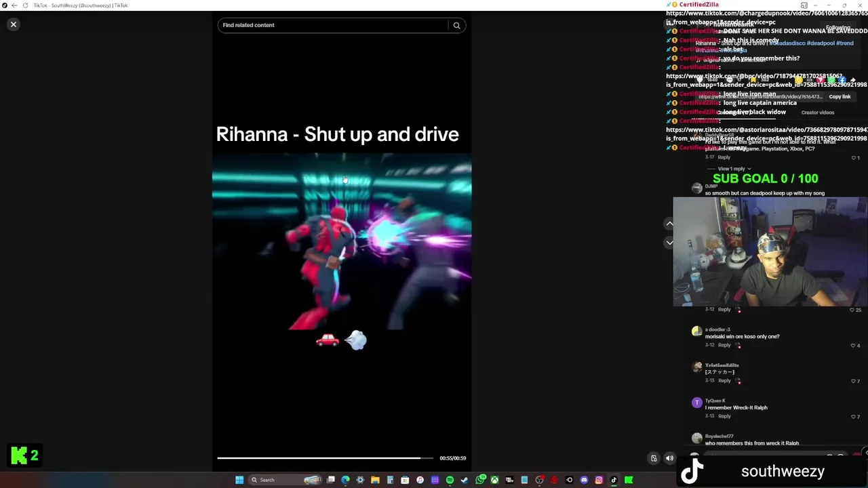Image resolution: width=868 pixels, height=488 pixels.
Task: Open Microsoft Edge from the taskbar
Action: point(345,480)
